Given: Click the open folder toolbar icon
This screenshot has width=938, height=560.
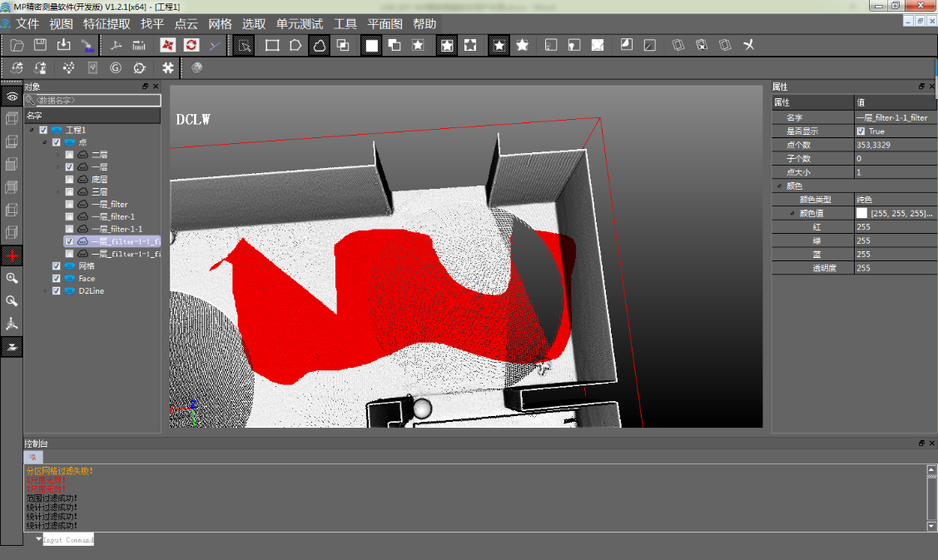Looking at the screenshot, I should click(x=17, y=45).
